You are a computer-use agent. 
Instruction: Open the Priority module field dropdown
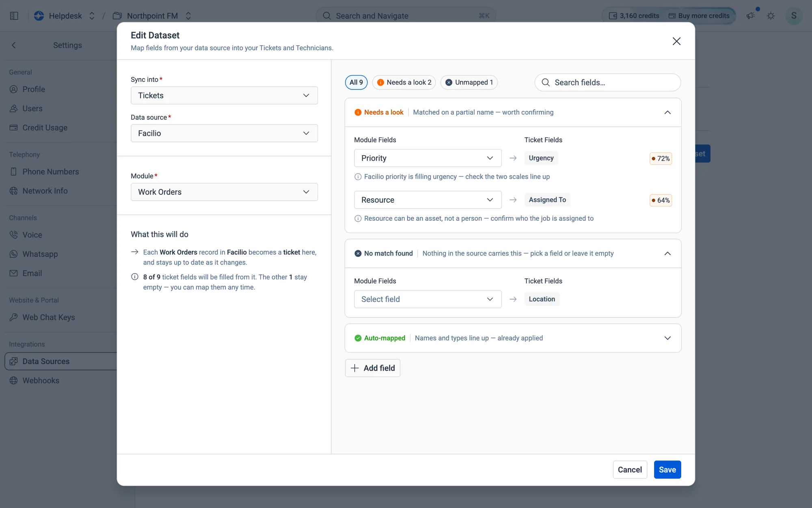pos(428,158)
